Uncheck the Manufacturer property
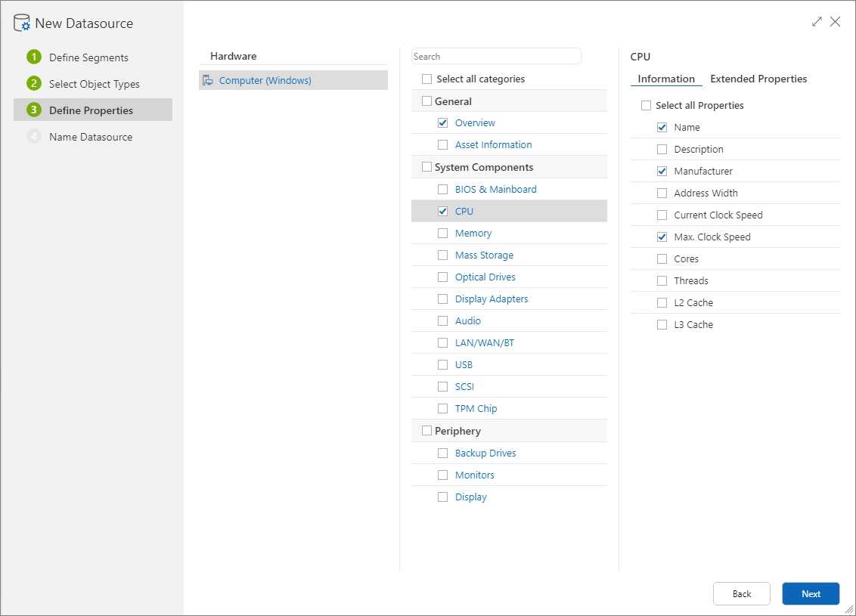This screenshot has height=616, width=856. (662, 171)
